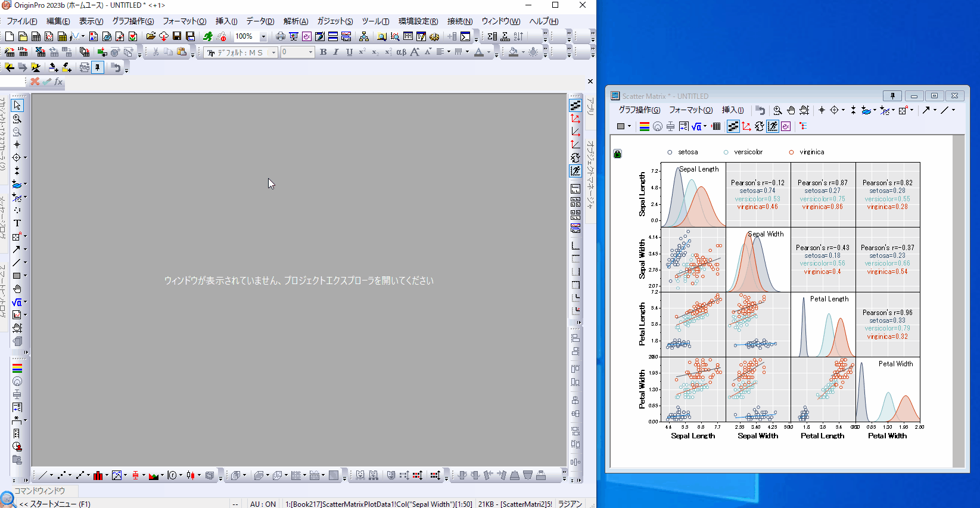980x508 pixels.
Task: Click green lock icon on graph
Action: [617, 154]
